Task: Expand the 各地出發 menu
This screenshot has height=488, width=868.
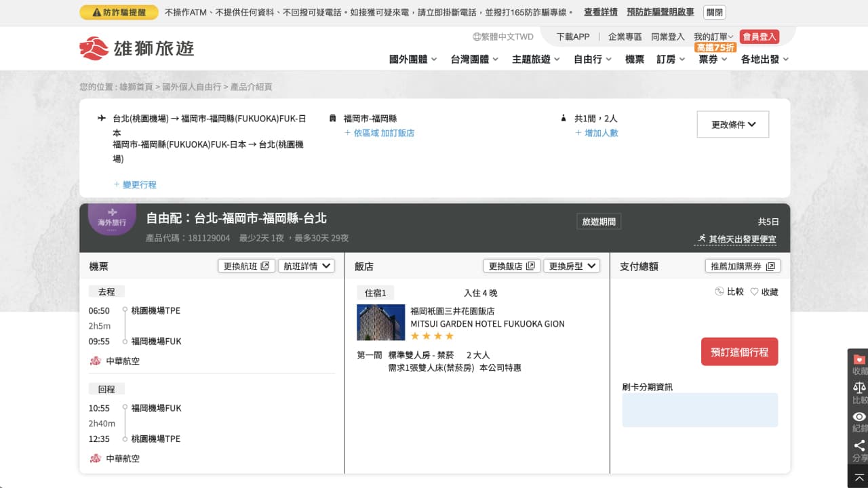Action: pyautogui.click(x=765, y=59)
